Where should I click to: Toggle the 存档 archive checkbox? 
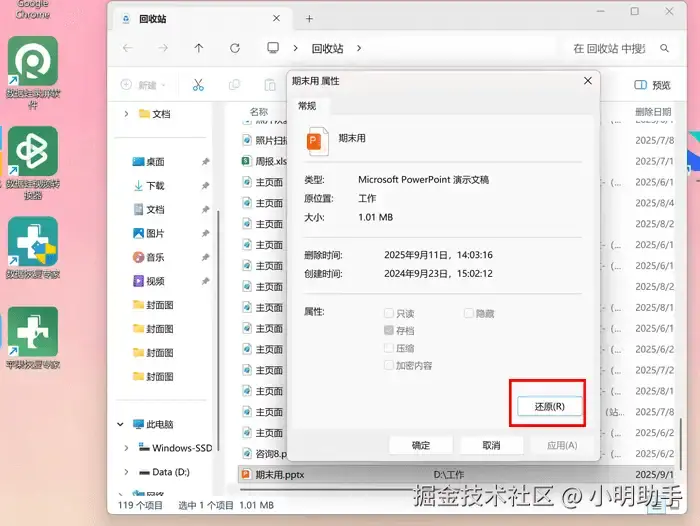(x=389, y=330)
